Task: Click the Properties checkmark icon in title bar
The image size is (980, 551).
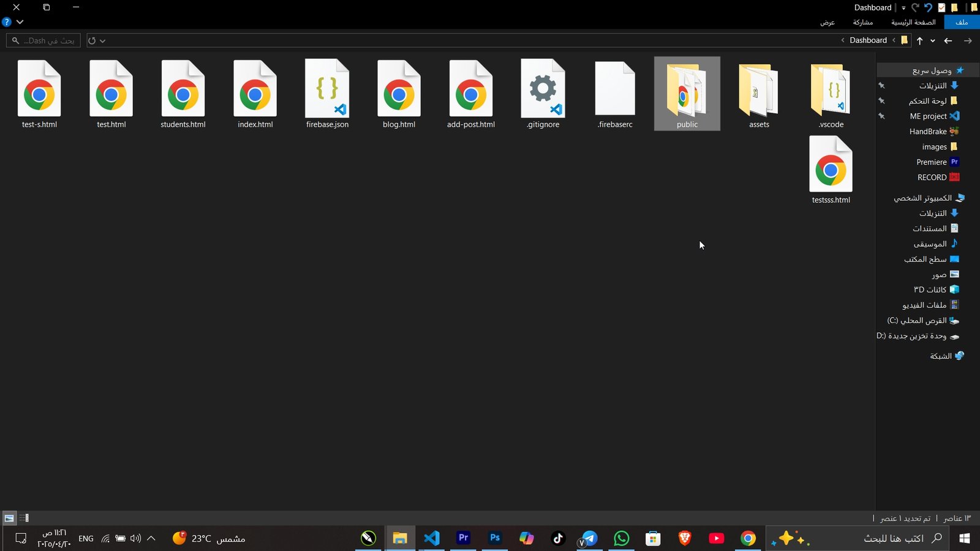Action: 941,7
